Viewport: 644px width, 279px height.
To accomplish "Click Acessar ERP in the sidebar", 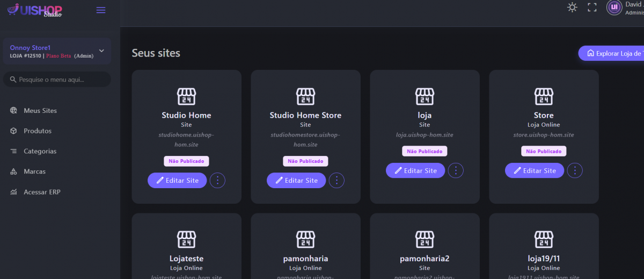I will click(x=42, y=192).
